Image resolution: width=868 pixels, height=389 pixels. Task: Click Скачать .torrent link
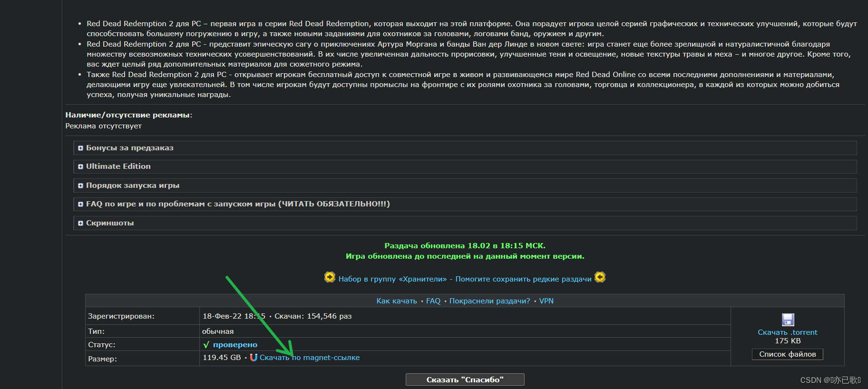pos(788,332)
